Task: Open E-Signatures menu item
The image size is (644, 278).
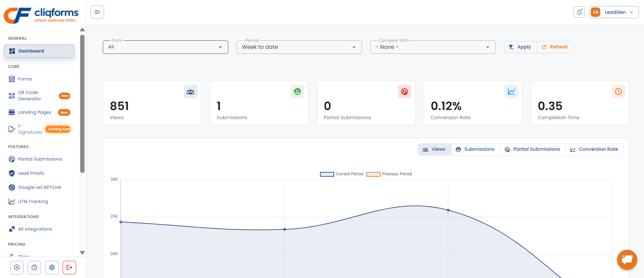Action: [x=30, y=129]
